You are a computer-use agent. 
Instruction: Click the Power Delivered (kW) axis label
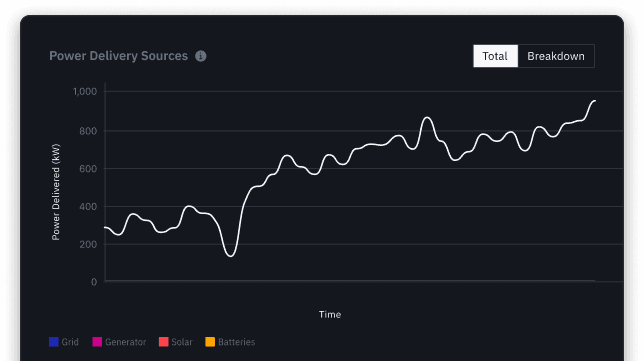(56, 192)
